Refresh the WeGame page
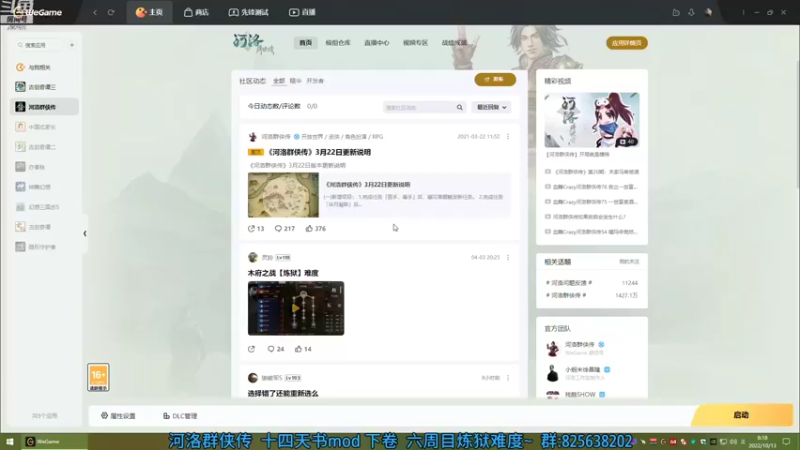 pyautogui.click(x=111, y=12)
